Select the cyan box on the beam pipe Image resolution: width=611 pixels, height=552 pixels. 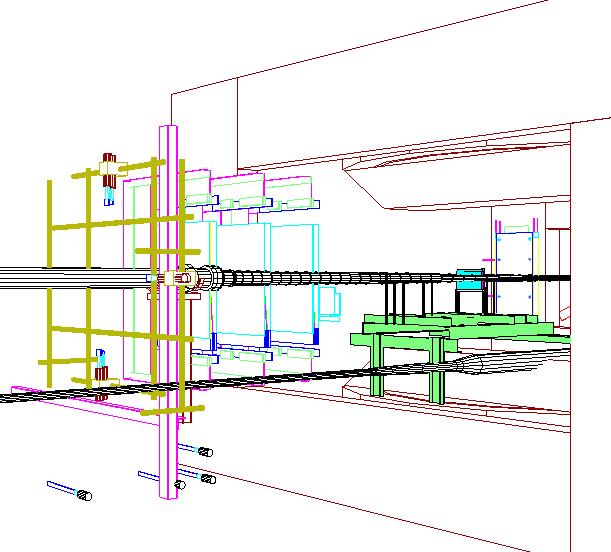click(x=468, y=281)
